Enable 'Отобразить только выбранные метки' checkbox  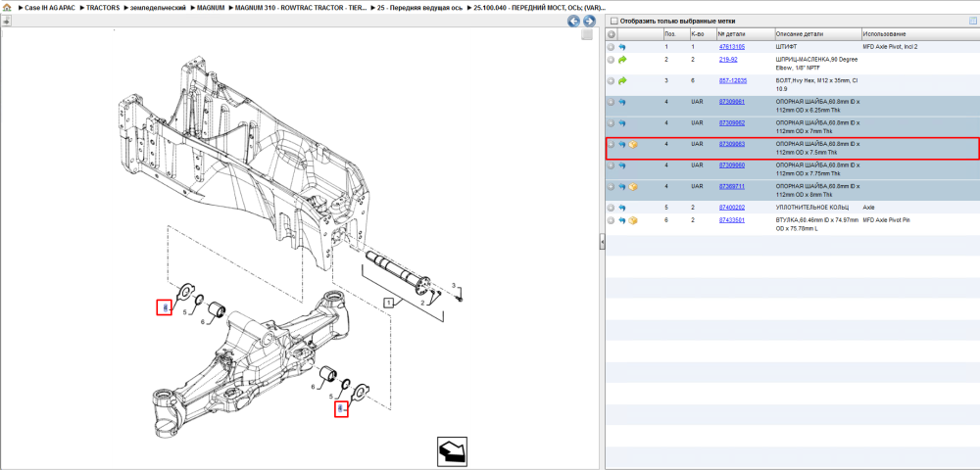tap(613, 21)
